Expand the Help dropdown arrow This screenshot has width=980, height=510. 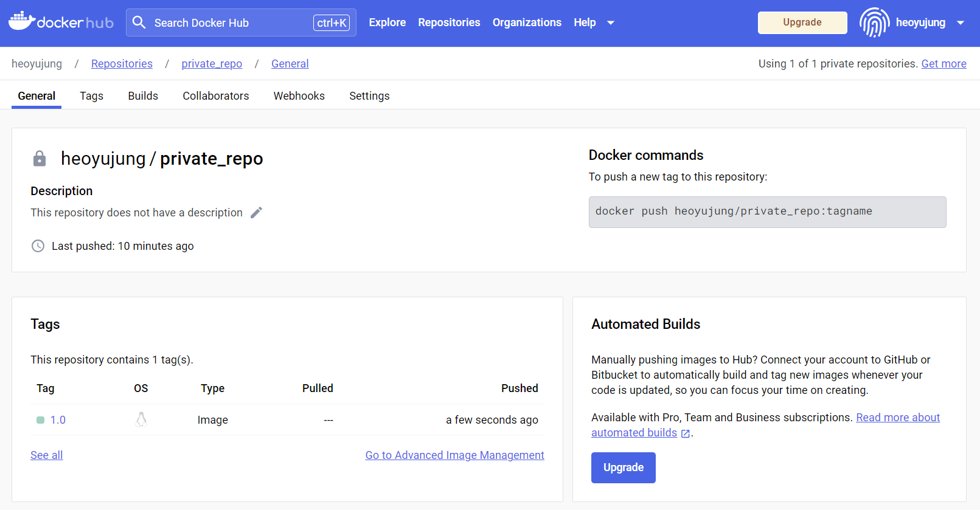click(611, 23)
